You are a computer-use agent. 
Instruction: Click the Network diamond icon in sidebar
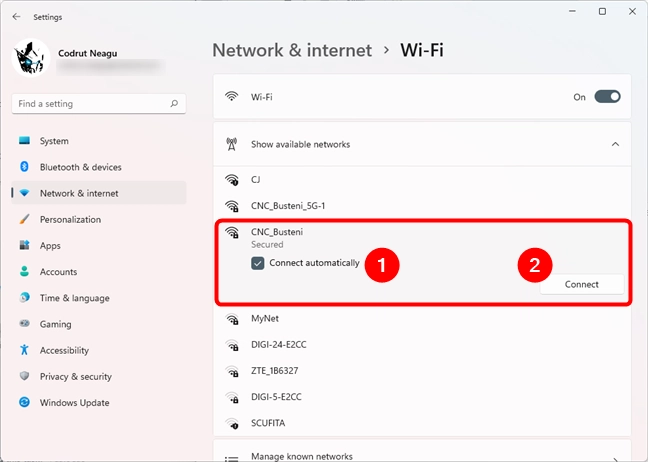[24, 193]
